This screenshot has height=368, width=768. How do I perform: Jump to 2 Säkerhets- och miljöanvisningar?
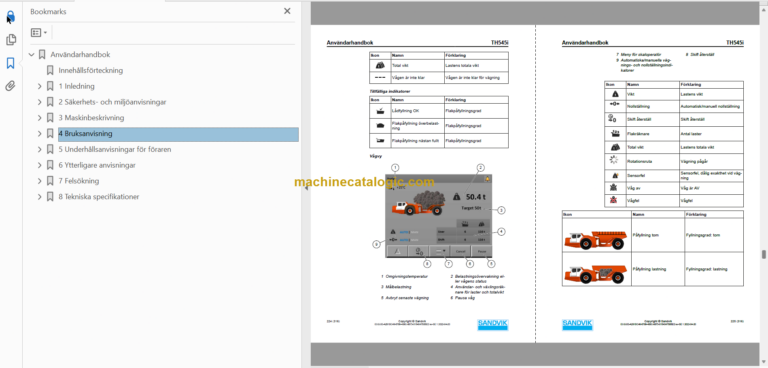tap(112, 102)
